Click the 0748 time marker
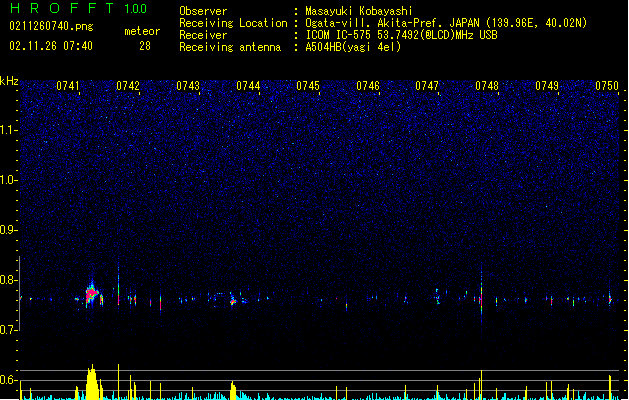The height and width of the screenshot is (400, 629). (487, 86)
